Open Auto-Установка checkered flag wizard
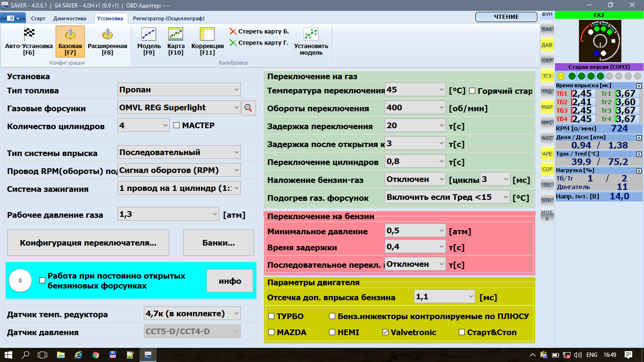644x362 pixels. tap(29, 41)
